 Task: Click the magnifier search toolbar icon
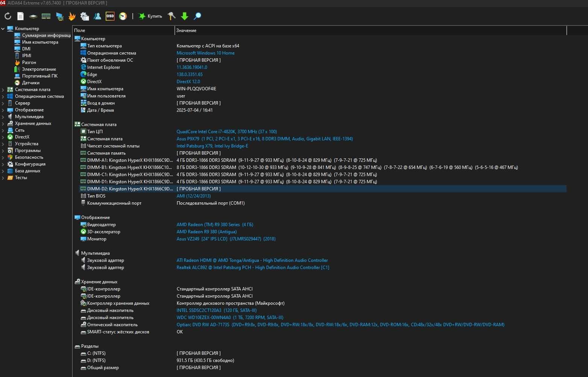click(x=197, y=16)
